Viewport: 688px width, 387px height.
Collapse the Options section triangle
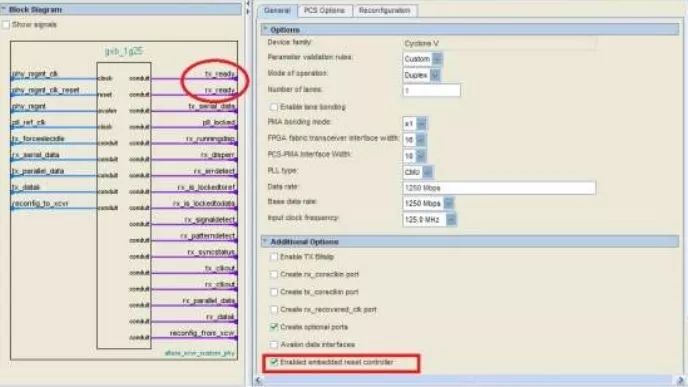[265, 29]
